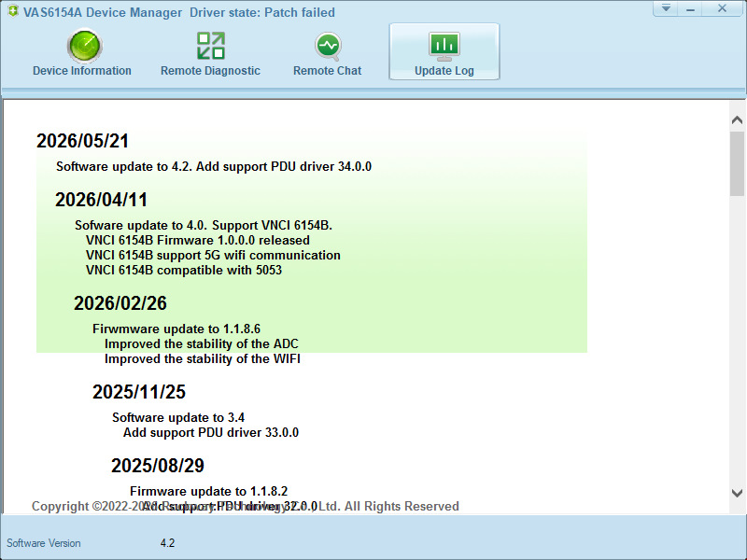Select the 2025/08/29 date heading
This screenshot has height=560, width=747.
coord(158,466)
